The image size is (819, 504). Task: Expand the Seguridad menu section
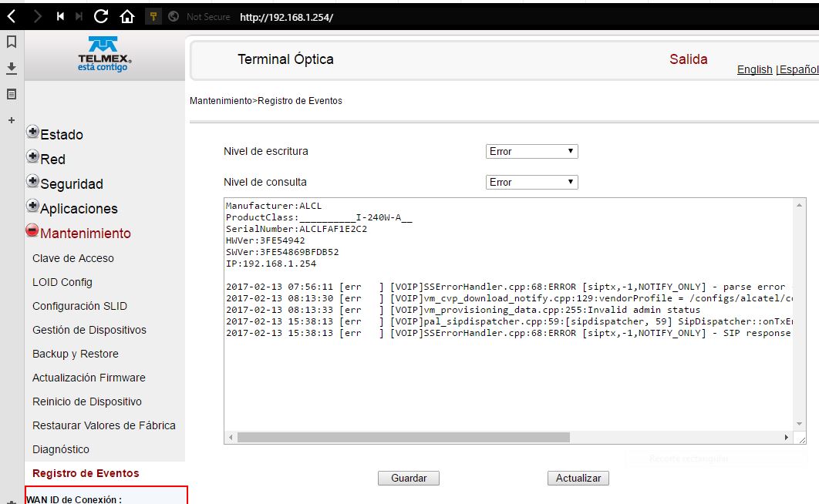tap(32, 182)
